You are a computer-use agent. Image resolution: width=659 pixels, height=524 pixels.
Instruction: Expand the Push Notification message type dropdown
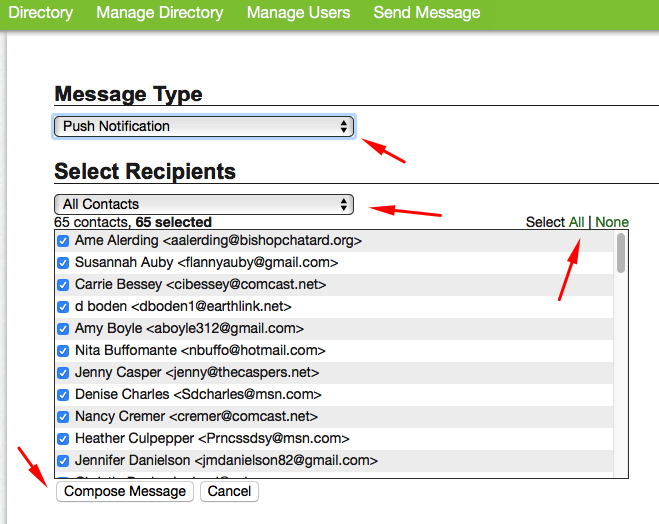click(x=204, y=126)
